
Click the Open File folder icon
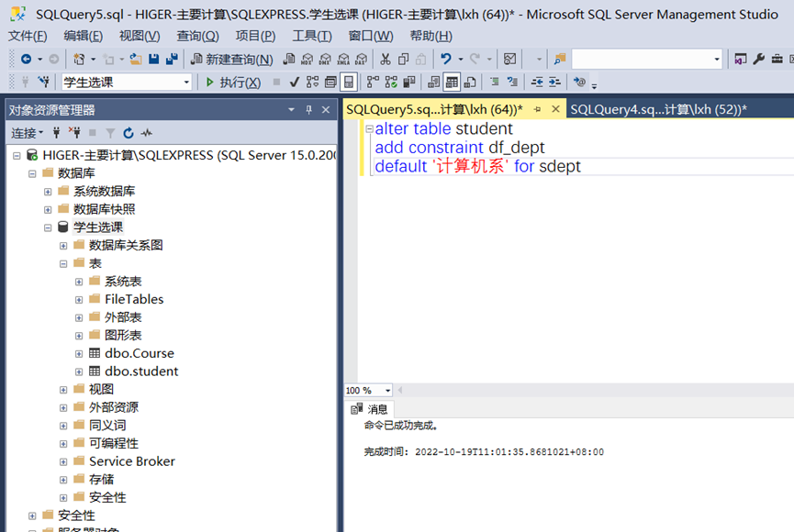coord(136,60)
